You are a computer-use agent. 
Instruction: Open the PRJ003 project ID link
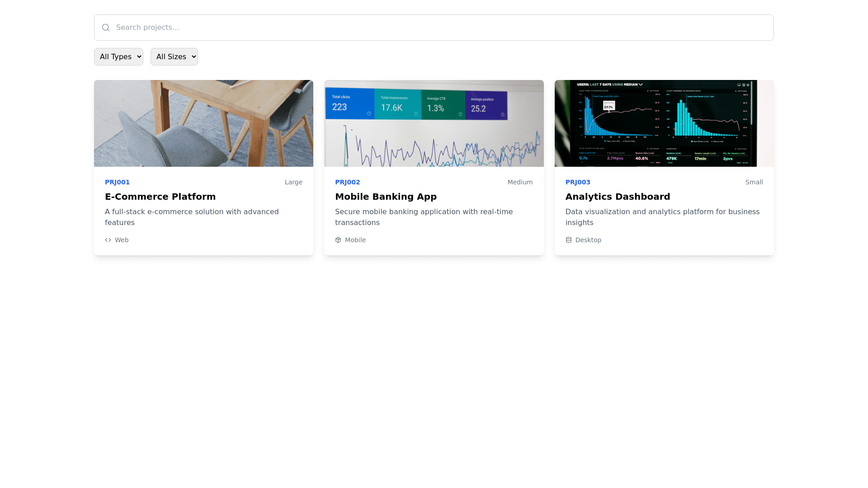click(x=578, y=182)
